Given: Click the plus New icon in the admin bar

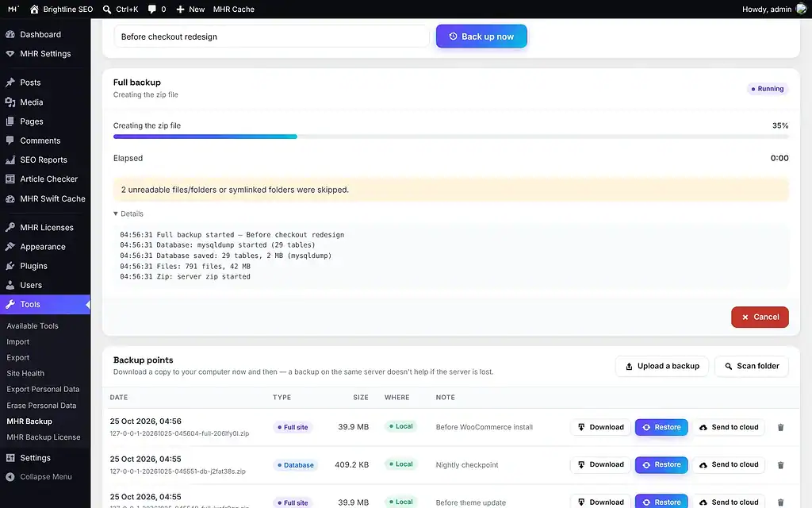Looking at the screenshot, I should tap(180, 10).
